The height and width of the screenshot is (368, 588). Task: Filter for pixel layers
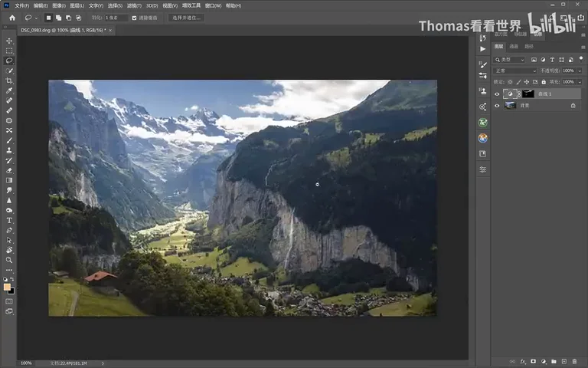tap(534, 60)
